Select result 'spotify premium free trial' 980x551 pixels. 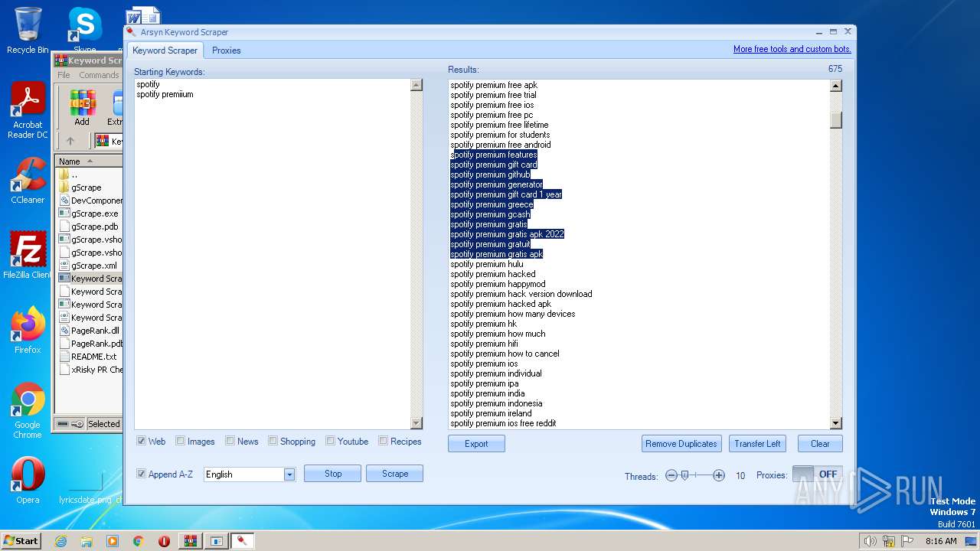tap(493, 95)
